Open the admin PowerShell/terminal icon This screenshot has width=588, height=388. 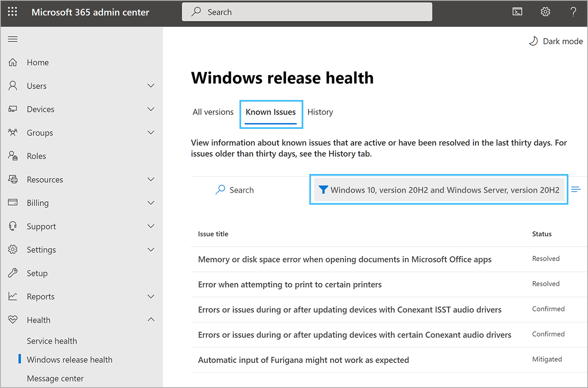click(x=517, y=11)
